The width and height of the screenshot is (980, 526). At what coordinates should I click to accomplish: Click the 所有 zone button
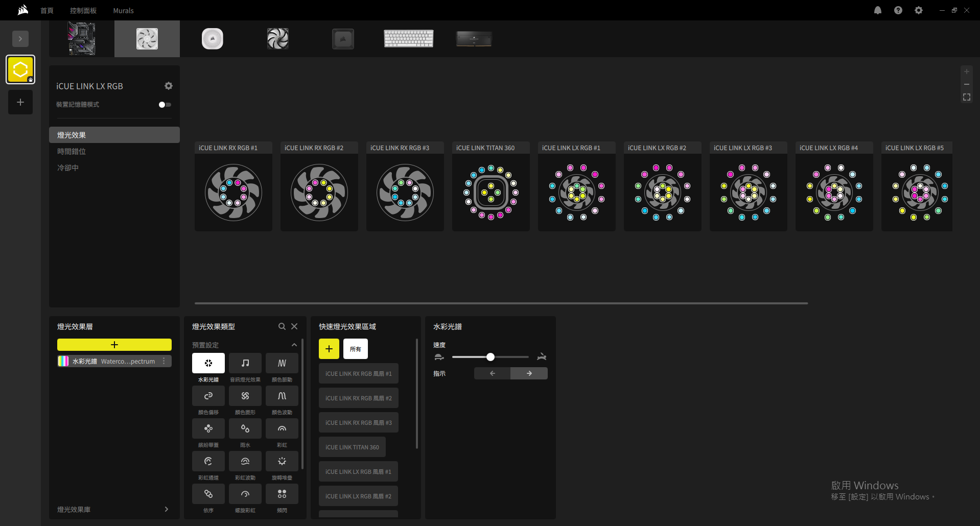click(355, 349)
